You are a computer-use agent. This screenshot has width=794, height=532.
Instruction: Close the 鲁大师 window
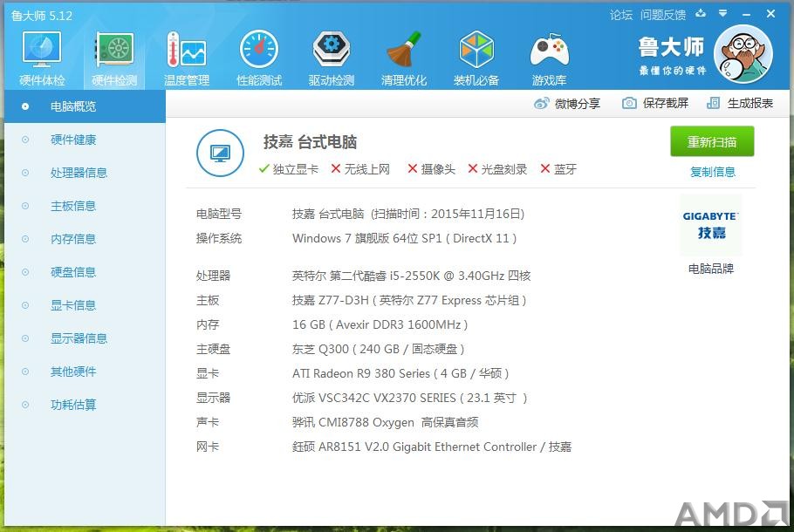coord(770,14)
